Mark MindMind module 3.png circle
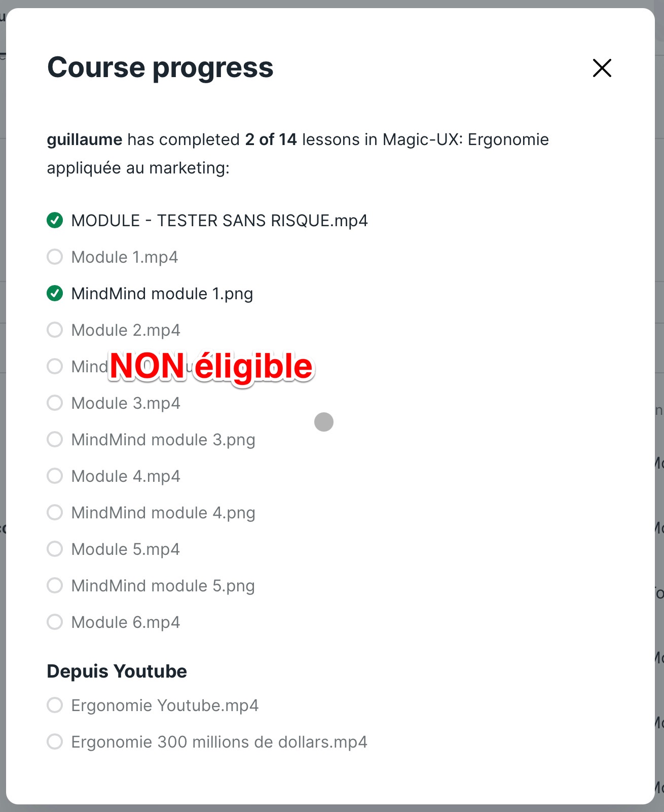The height and width of the screenshot is (812, 664). [55, 440]
